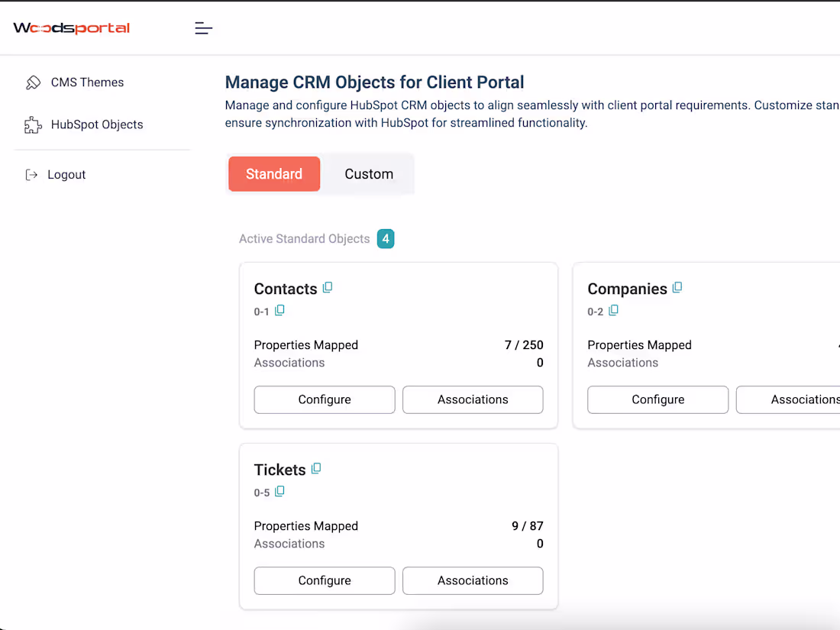Click the active objects count badge 4
The width and height of the screenshot is (840, 630).
(x=386, y=239)
